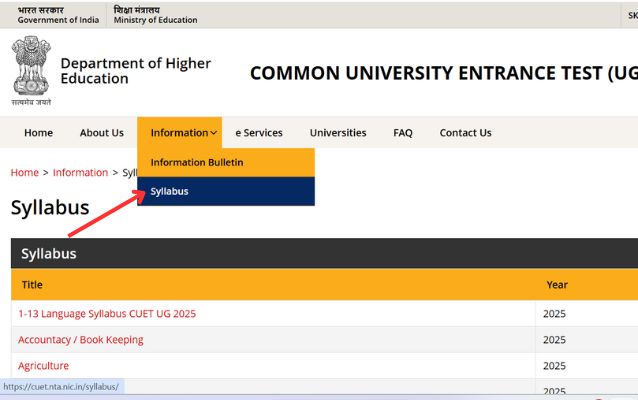Viewport: 638px width, 400px height.
Task: Go to the FAQ page
Action: [x=403, y=133]
